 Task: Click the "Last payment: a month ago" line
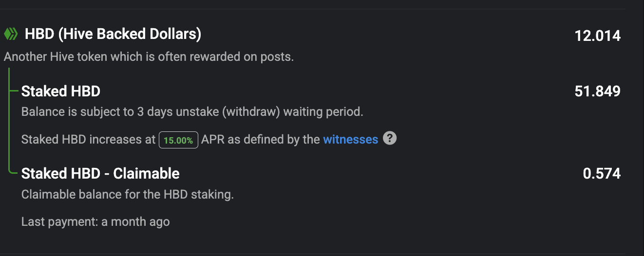(x=95, y=222)
